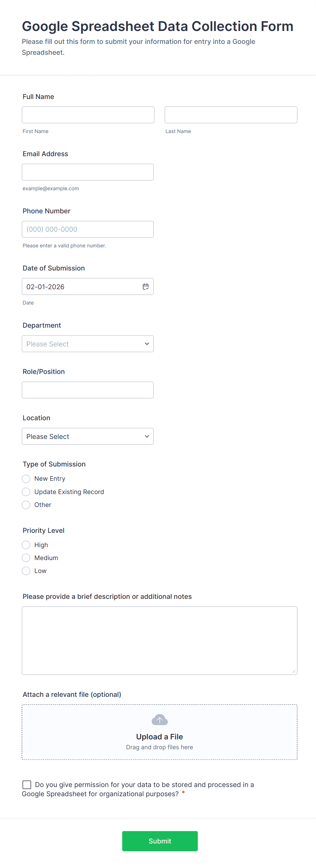
Task: Click the Upload a File area
Action: (159, 737)
